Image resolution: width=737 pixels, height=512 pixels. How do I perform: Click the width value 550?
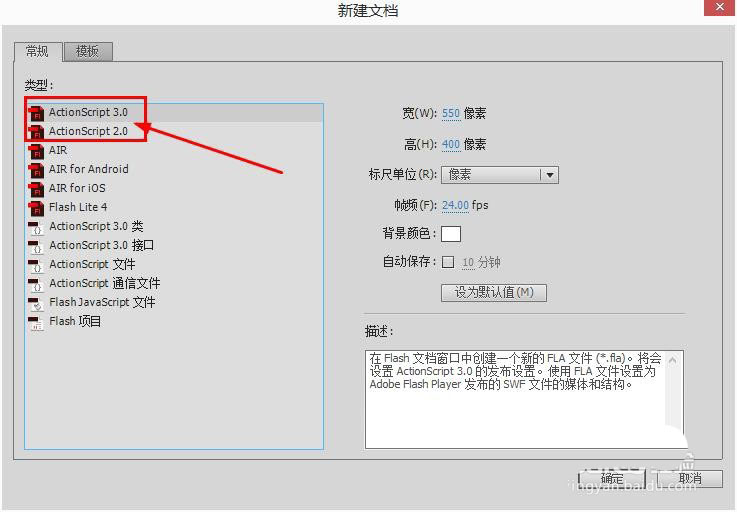pos(451,113)
